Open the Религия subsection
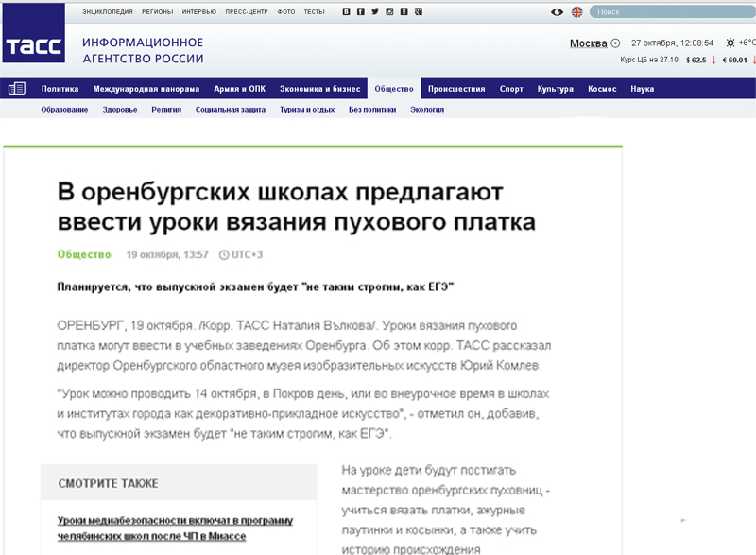The width and height of the screenshot is (756, 555). [x=166, y=110]
